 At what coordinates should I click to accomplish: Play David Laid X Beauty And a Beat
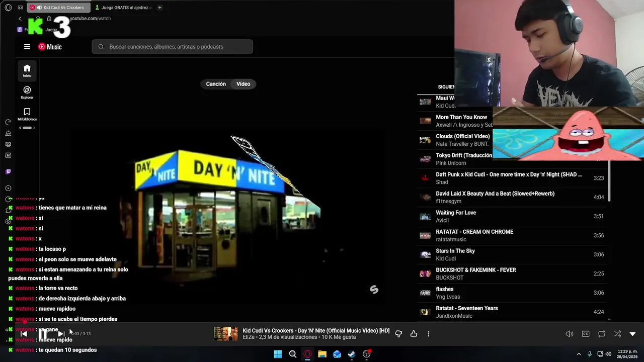pos(512,197)
